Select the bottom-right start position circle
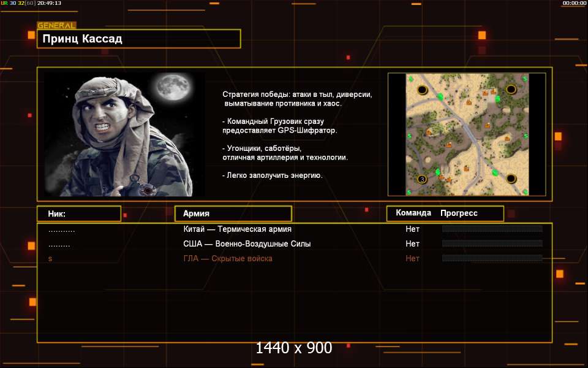 (x=511, y=178)
